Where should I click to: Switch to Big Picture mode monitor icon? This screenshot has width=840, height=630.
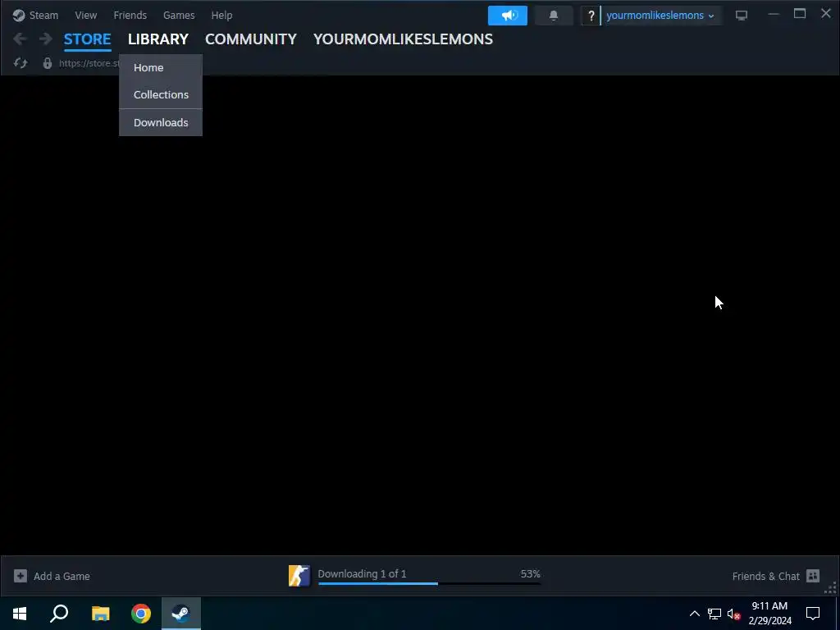point(742,16)
